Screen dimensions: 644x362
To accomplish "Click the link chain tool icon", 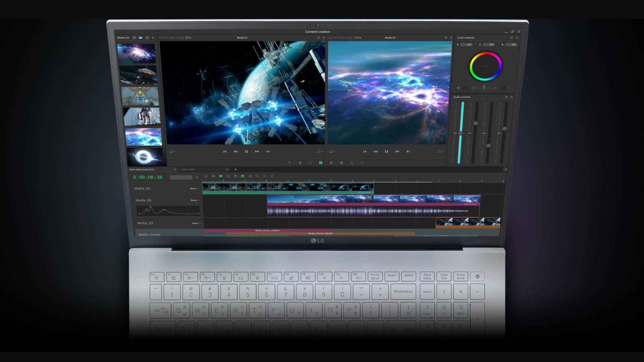I will 362,163.
